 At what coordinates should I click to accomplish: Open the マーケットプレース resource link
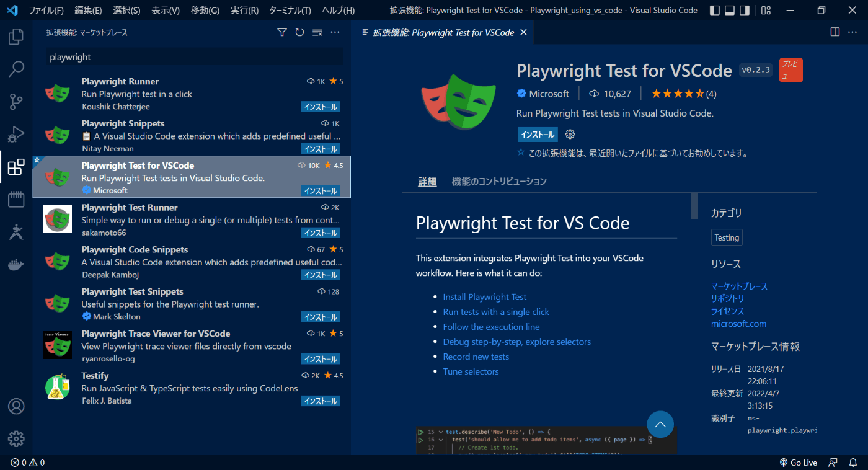tap(739, 286)
